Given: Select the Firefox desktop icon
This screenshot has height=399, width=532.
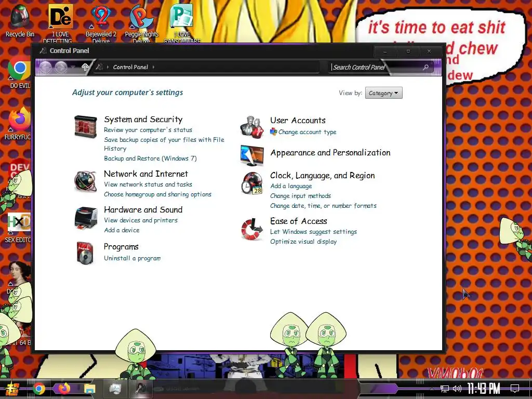Looking at the screenshot, I should click(x=19, y=124).
